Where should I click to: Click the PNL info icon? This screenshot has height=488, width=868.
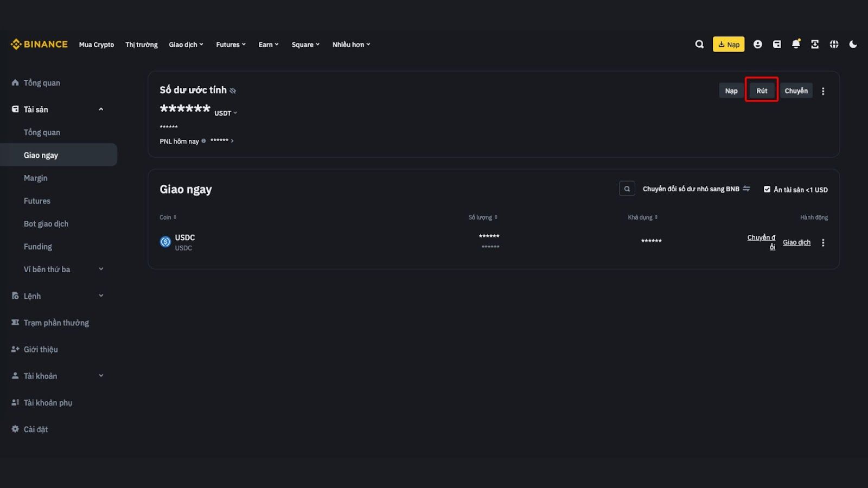pos(203,141)
